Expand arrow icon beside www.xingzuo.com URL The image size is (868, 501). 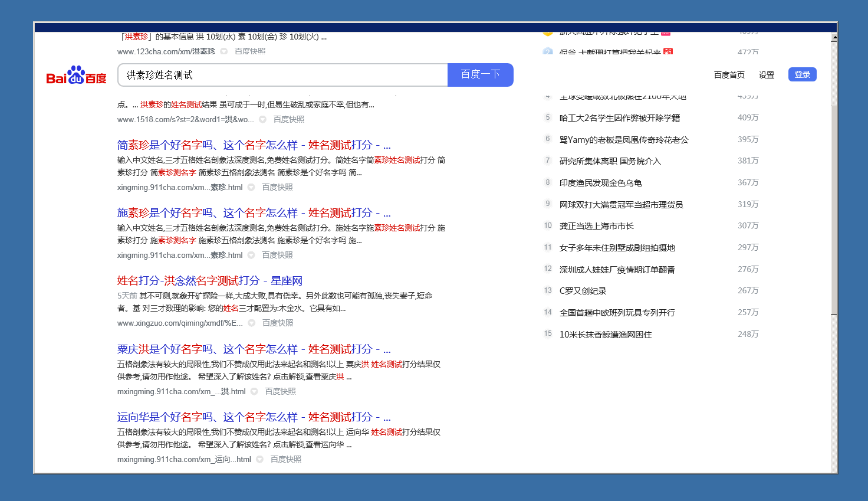(252, 323)
